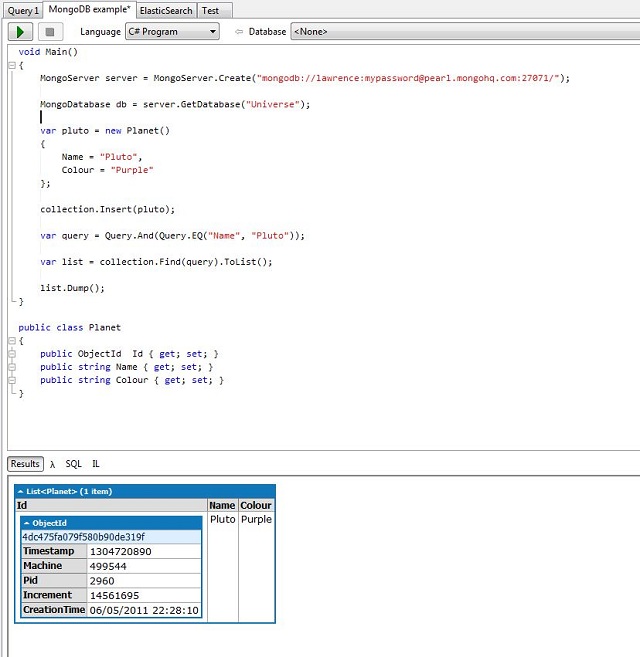Screen dimensions: 640x657
Task: Click the arrow icon beside Database label
Action: [239, 32]
